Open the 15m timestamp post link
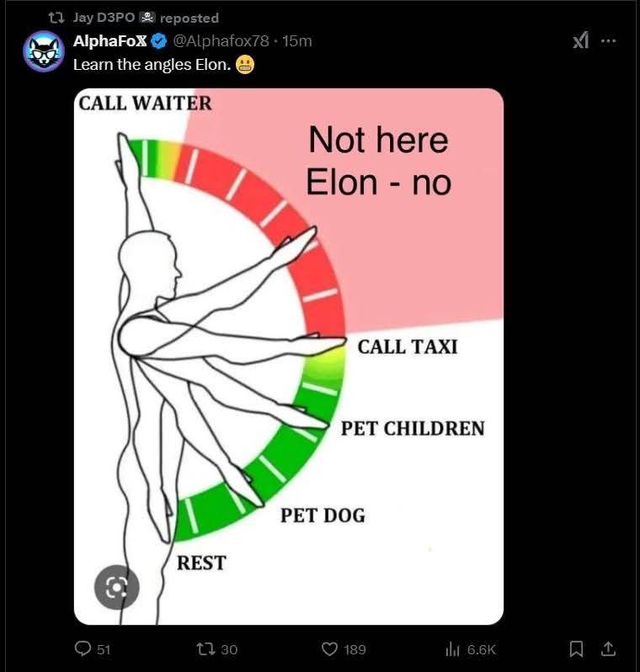 point(297,40)
